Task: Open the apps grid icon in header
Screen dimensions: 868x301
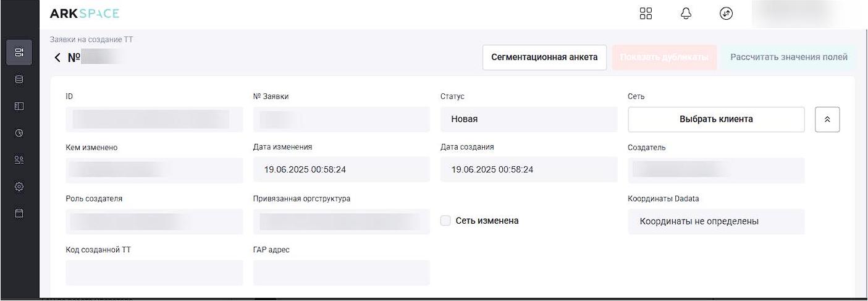Action: 646,14
